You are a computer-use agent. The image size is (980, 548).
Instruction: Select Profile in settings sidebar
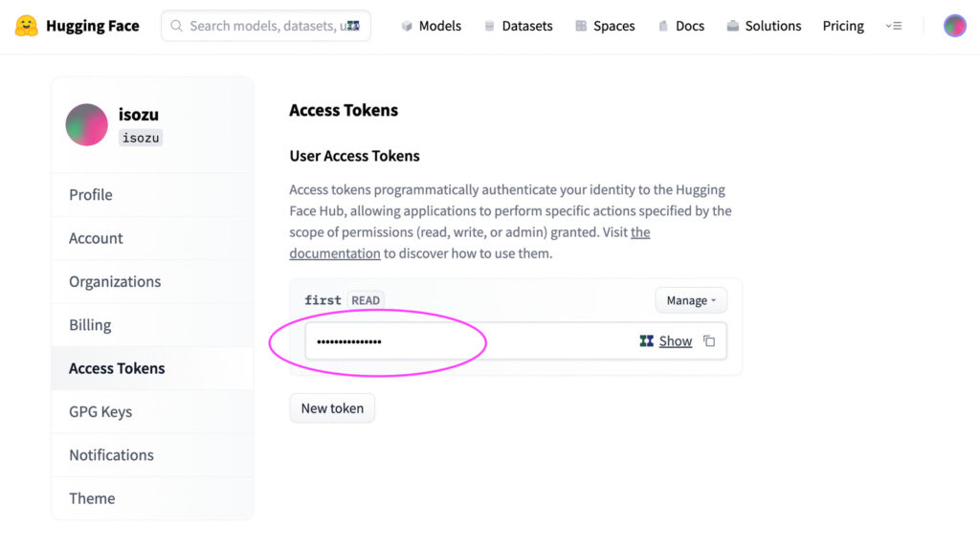pos(152,194)
